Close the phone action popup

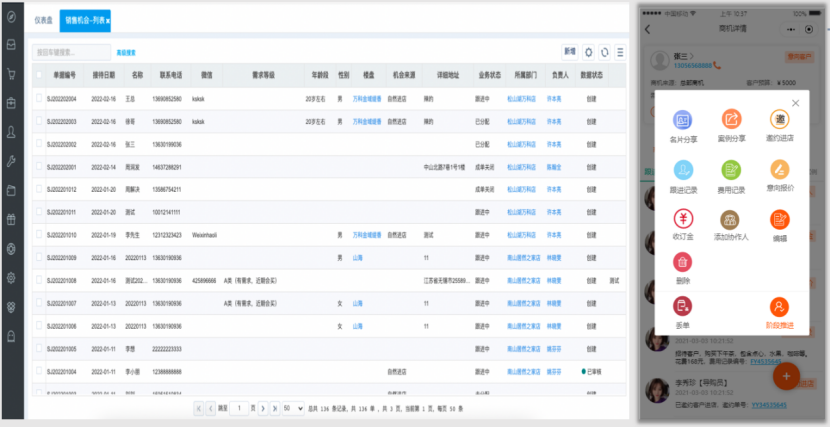coord(795,103)
